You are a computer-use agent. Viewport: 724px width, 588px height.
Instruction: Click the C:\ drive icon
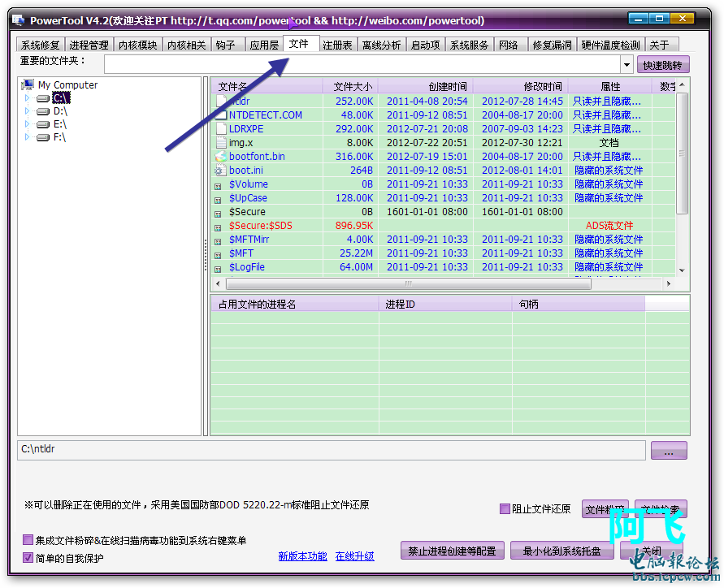(x=43, y=97)
